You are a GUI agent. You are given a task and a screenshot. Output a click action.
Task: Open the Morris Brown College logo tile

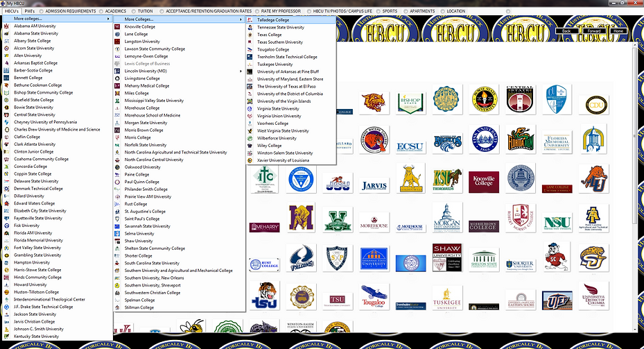tap(484, 226)
